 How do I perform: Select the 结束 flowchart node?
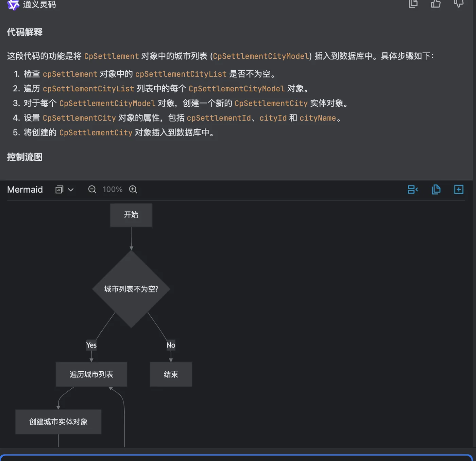171,374
